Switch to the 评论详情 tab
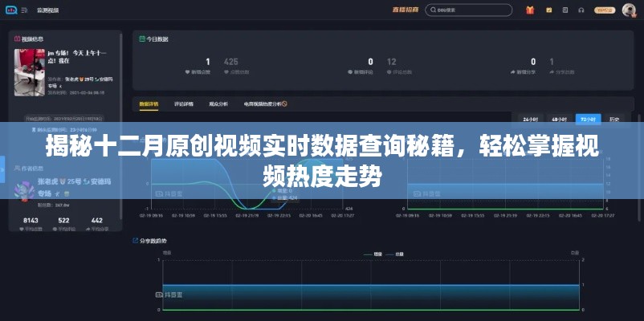This screenshot has height=321, width=644. (184, 104)
